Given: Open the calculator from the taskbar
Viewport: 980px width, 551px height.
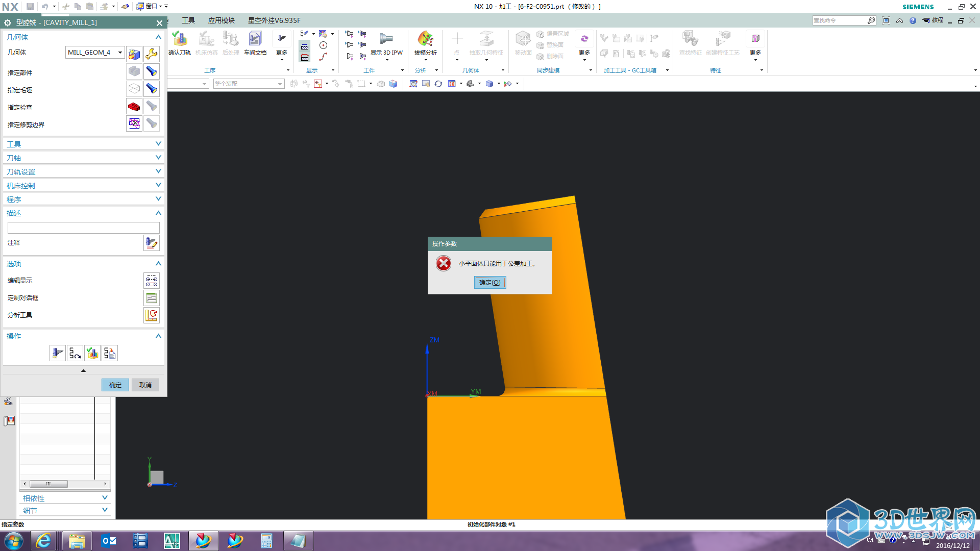Looking at the screenshot, I should tap(266, 541).
